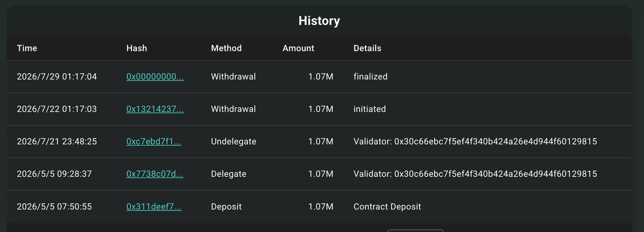Click the 2026/7/29 01:17:04 timestamp
This screenshot has width=644, height=232.
[x=57, y=77]
